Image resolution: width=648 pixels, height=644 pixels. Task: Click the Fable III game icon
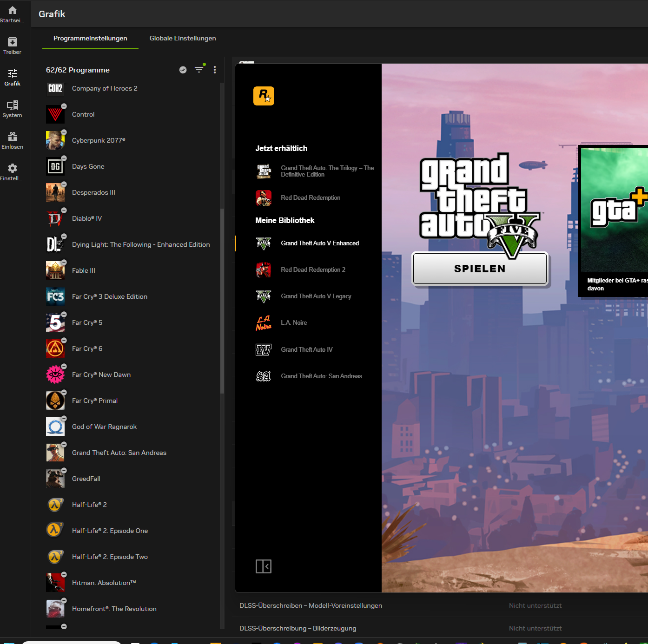(x=55, y=270)
